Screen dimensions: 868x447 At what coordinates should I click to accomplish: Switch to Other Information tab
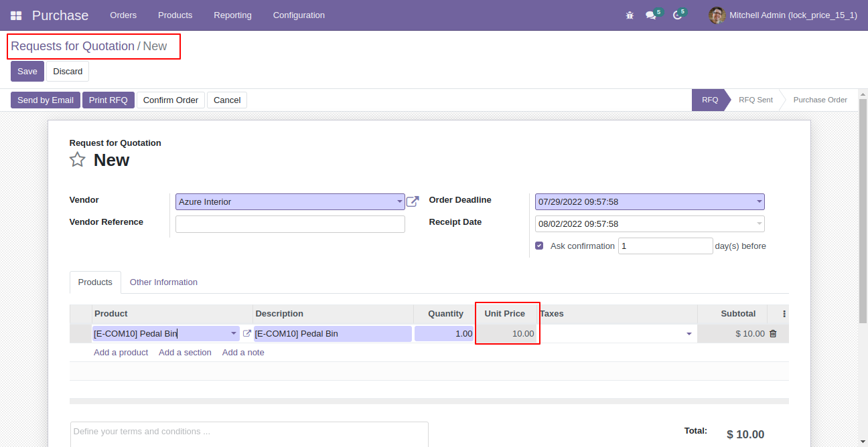coord(163,282)
